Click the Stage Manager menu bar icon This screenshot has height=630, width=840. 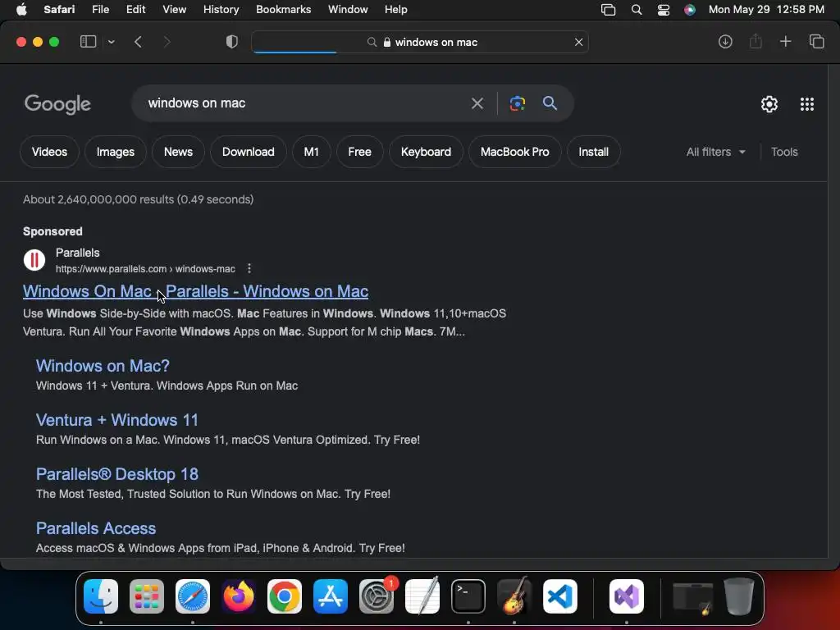(608, 10)
